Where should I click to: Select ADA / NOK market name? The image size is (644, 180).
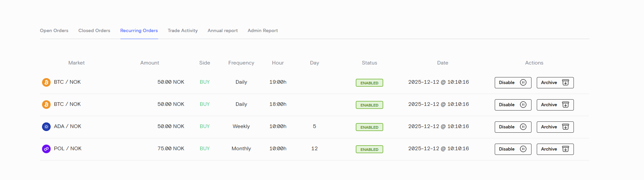(68, 126)
